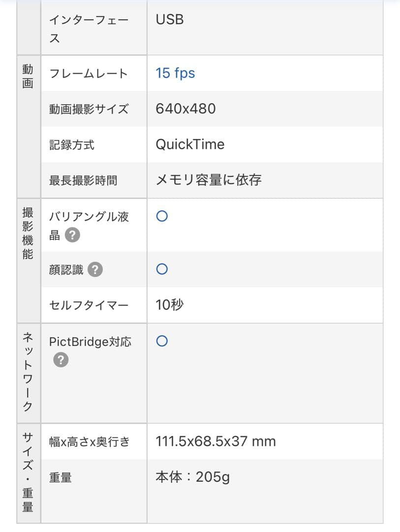Select the セルフタイマー 10秒 value
The height and width of the screenshot is (532, 400).
[x=169, y=305]
